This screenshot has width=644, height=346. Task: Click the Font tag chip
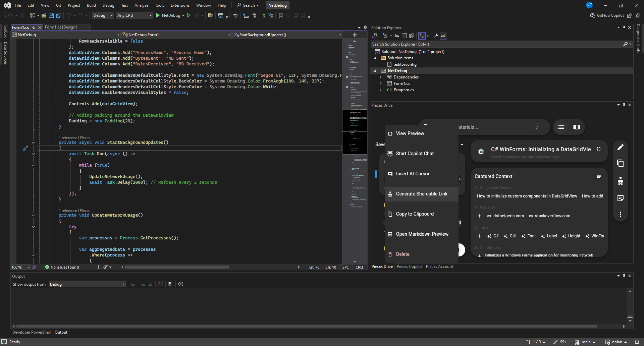click(529, 236)
